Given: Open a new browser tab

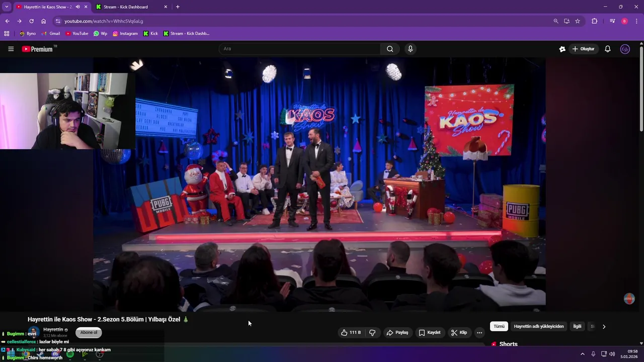Looking at the screenshot, I should point(178,7).
